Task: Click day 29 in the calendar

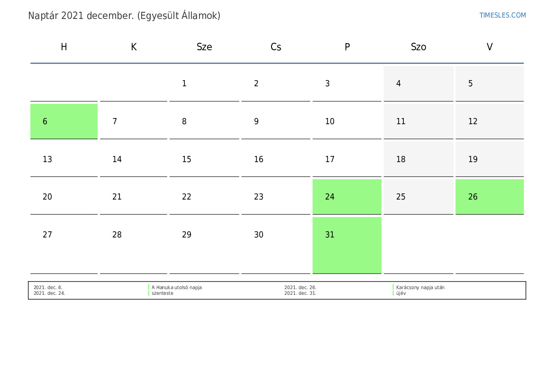Action: (x=204, y=246)
